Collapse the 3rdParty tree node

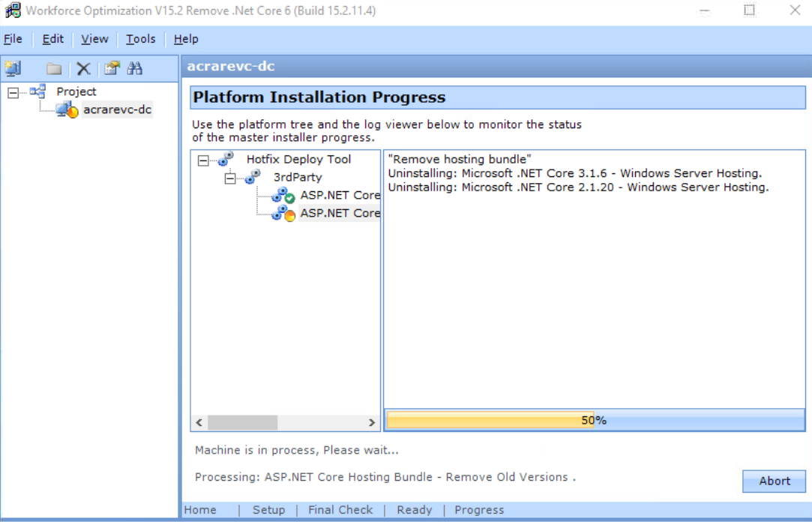pyautogui.click(x=230, y=178)
